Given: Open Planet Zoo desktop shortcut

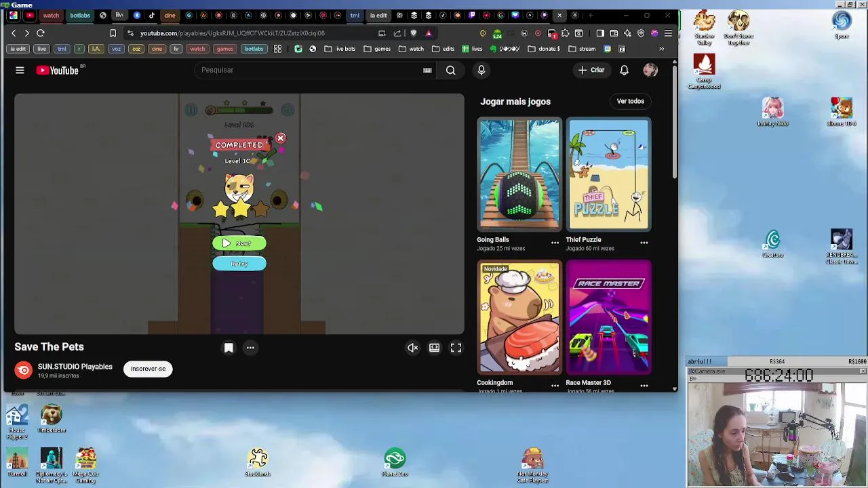Looking at the screenshot, I should 395,463.
